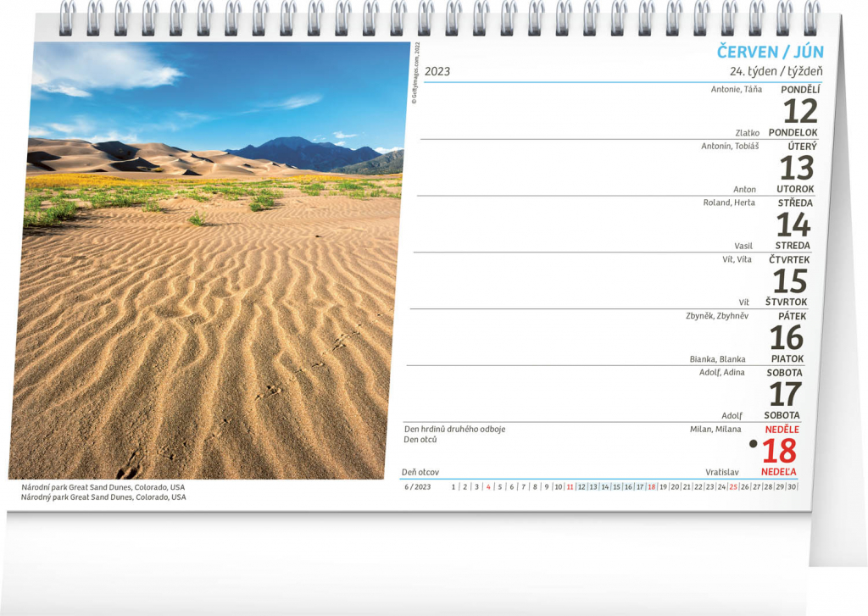Screen dimensions: 868x616
Task: Click the PÁTEK day label
Action: (x=792, y=317)
